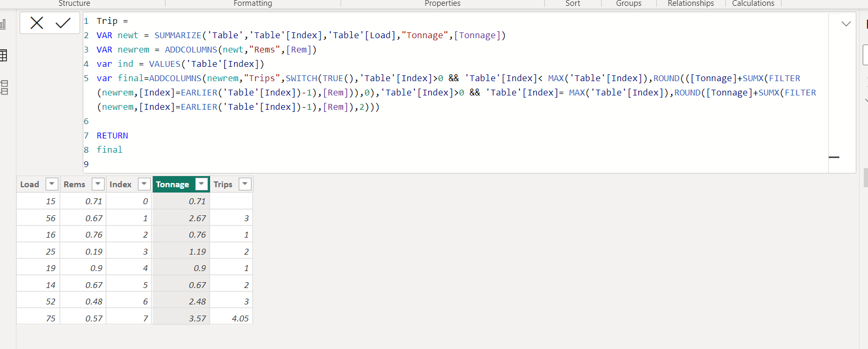
Task: Select Rems cell with value 0.57
Action: [83, 318]
